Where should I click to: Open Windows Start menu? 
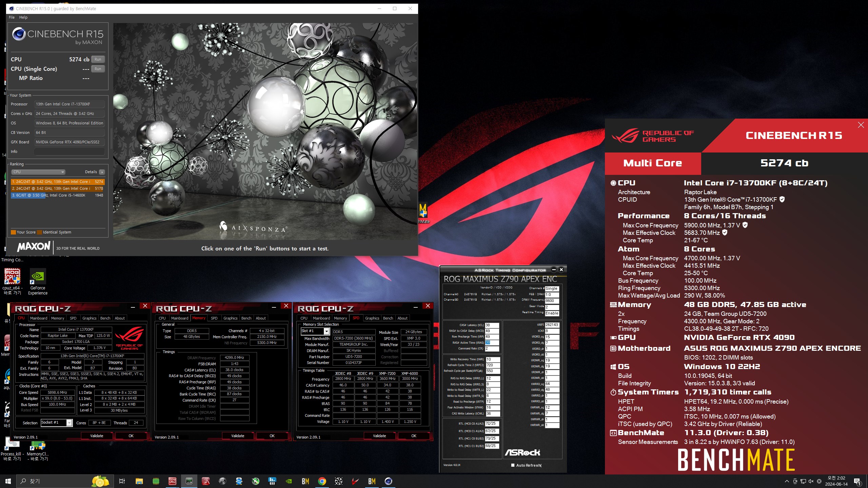tap(8, 481)
